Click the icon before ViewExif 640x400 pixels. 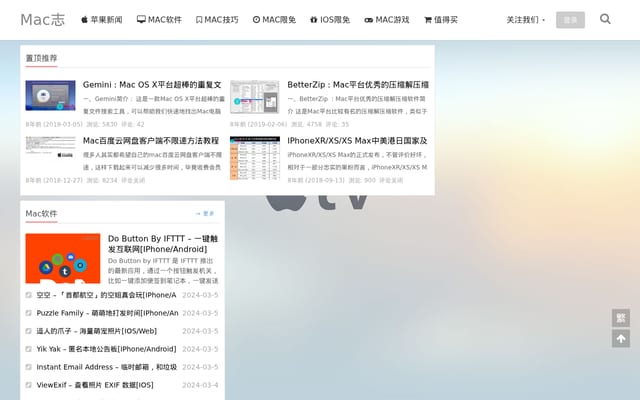(x=29, y=384)
